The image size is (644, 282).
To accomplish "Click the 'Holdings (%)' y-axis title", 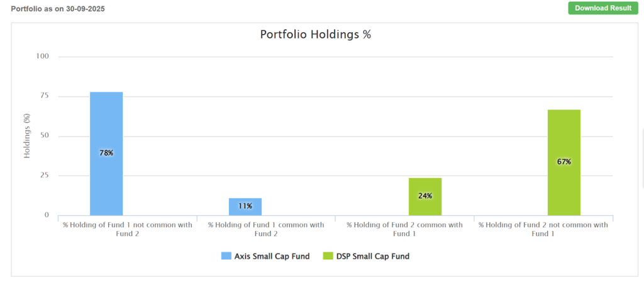I will [x=27, y=136].
